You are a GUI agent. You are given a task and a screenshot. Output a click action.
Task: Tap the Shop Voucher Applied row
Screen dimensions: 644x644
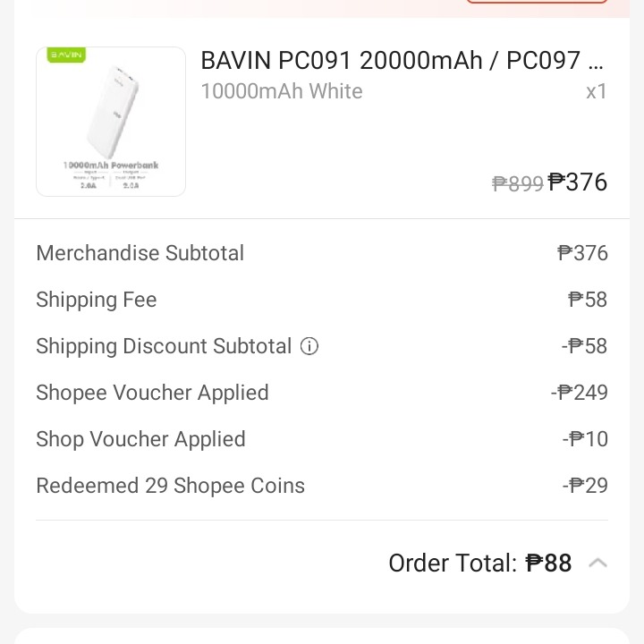322,438
